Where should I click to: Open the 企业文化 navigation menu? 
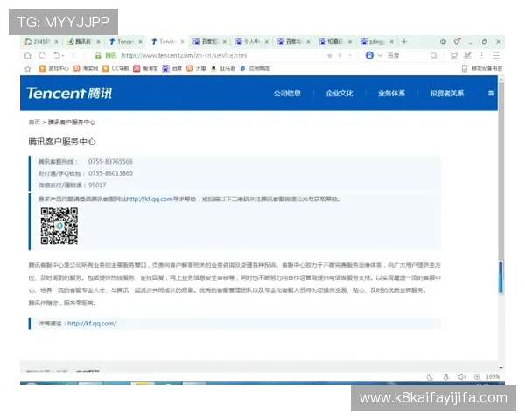click(339, 93)
